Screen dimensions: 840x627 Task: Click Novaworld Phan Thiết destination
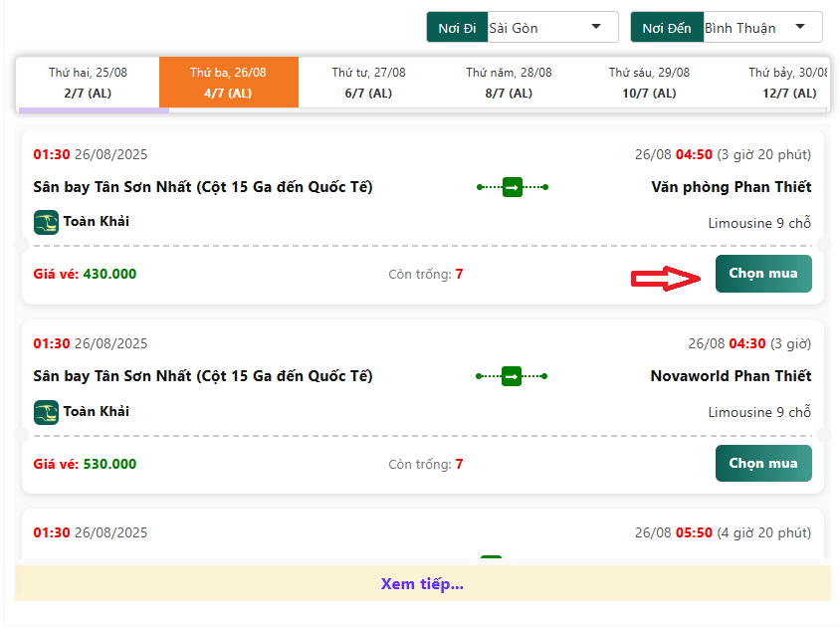click(x=731, y=376)
